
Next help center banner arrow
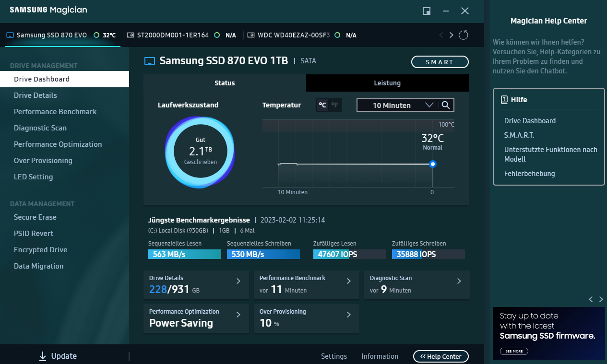point(601,299)
